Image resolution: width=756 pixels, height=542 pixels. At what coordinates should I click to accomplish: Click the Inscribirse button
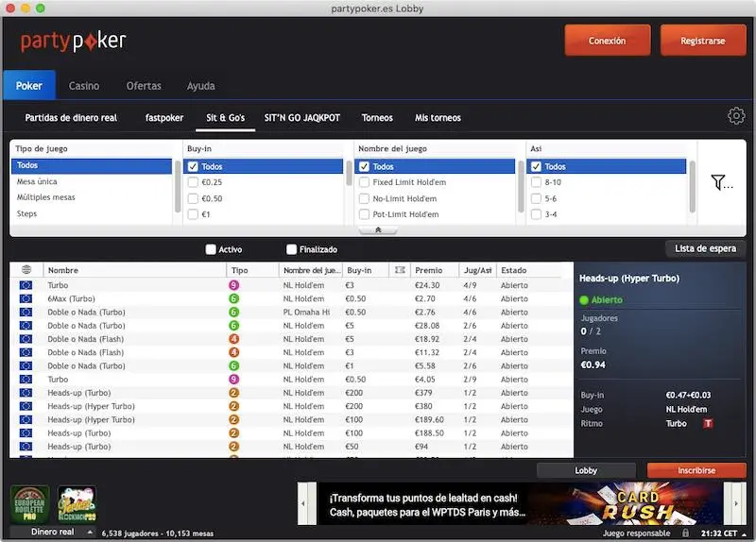pyautogui.click(x=696, y=470)
